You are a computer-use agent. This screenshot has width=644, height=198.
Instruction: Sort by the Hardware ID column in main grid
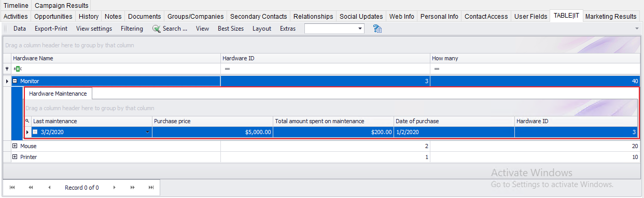click(325, 58)
